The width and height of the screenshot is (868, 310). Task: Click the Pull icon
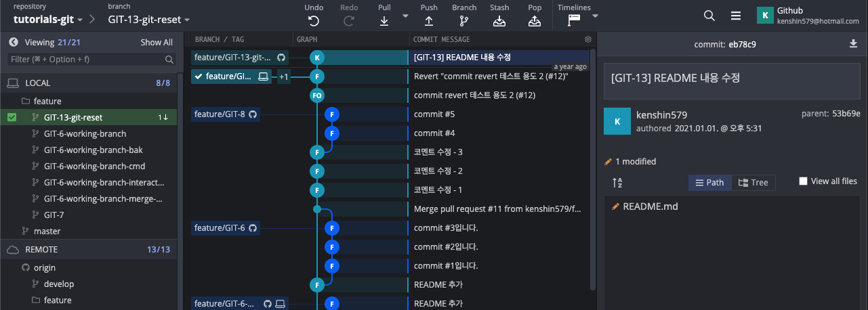tap(384, 20)
